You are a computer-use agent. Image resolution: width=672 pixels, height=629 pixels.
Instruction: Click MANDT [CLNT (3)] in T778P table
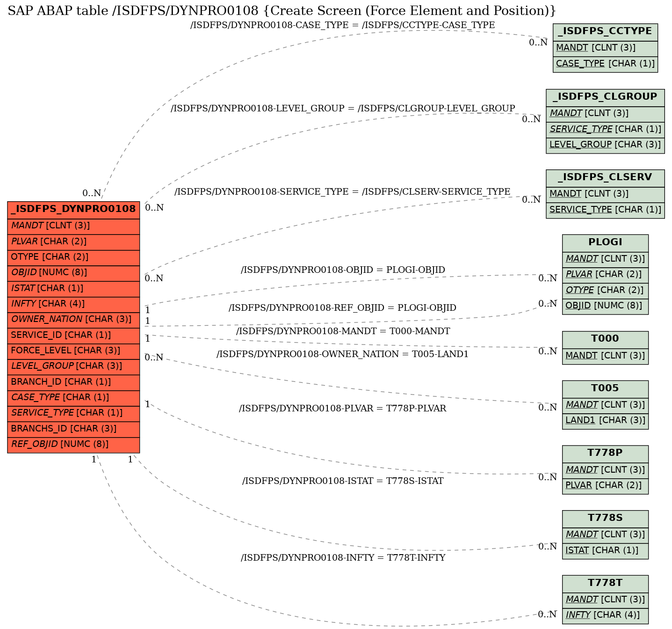tap(605, 470)
